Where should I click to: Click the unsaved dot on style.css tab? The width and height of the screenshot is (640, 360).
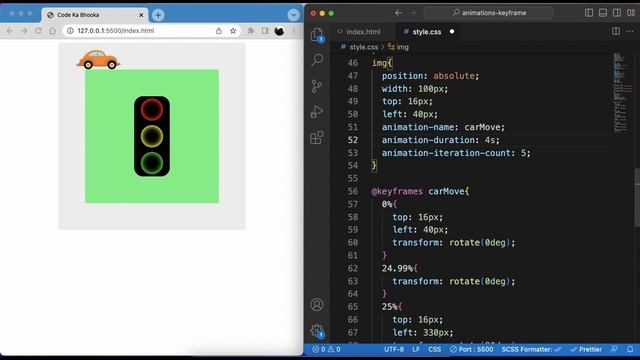pos(452,31)
